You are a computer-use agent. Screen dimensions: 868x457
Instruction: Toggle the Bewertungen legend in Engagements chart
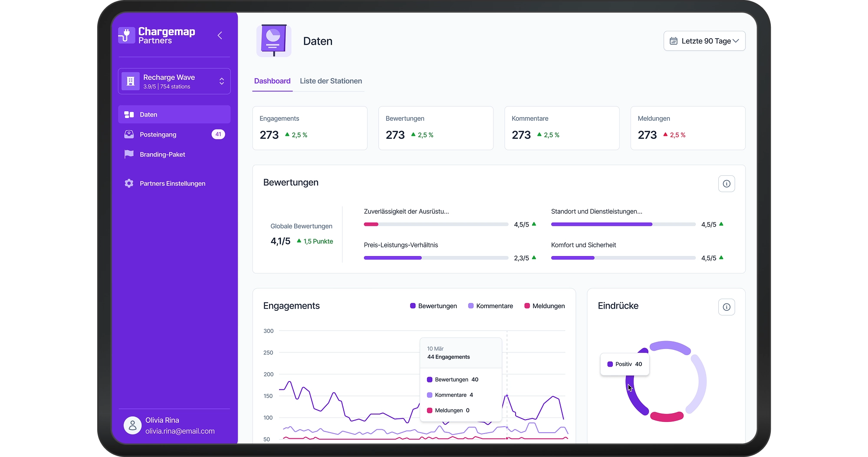tap(433, 306)
